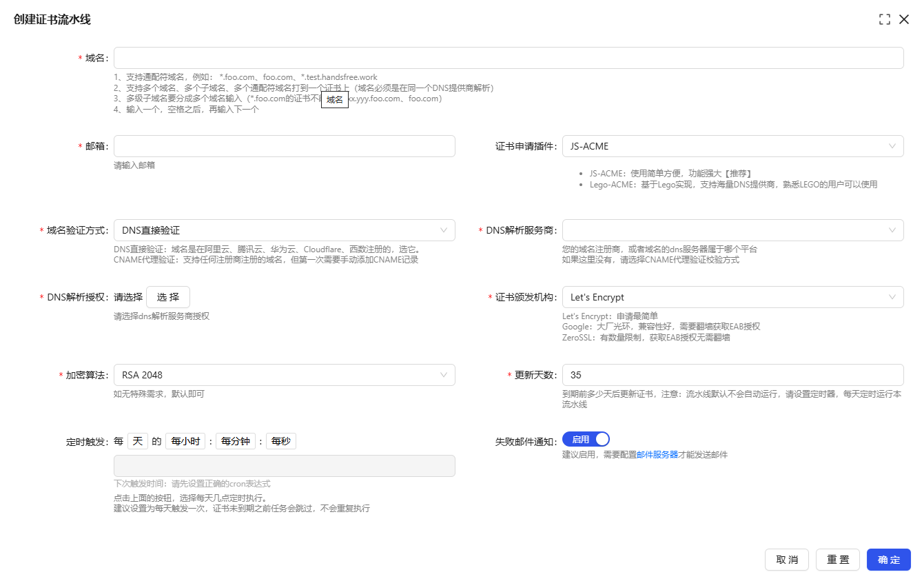Open the 证书颁发机构 dropdown showing Let's Encrypt

point(732,297)
